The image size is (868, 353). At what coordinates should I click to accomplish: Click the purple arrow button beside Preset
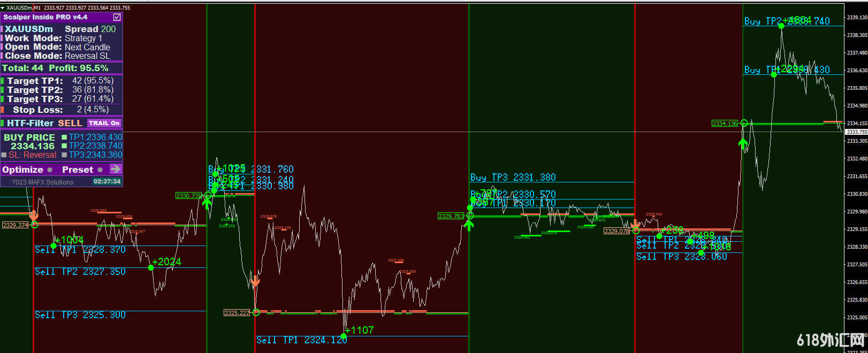click(116, 169)
